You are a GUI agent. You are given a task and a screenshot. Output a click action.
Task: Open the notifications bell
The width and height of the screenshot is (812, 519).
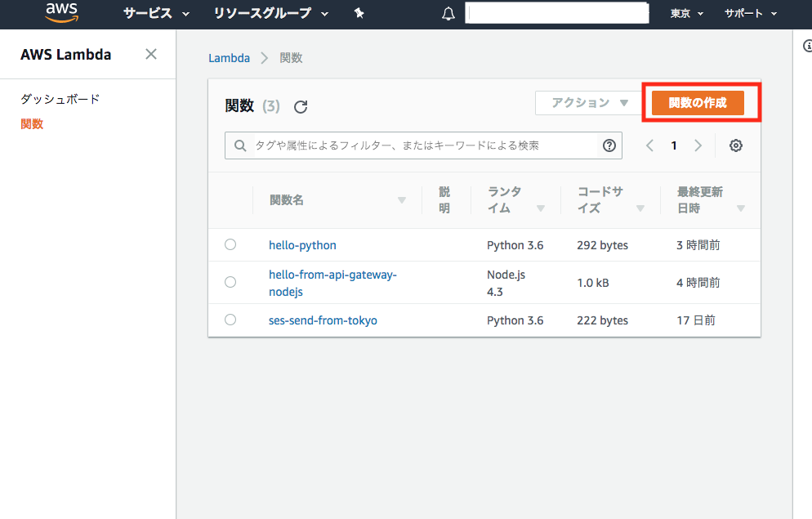[448, 13]
